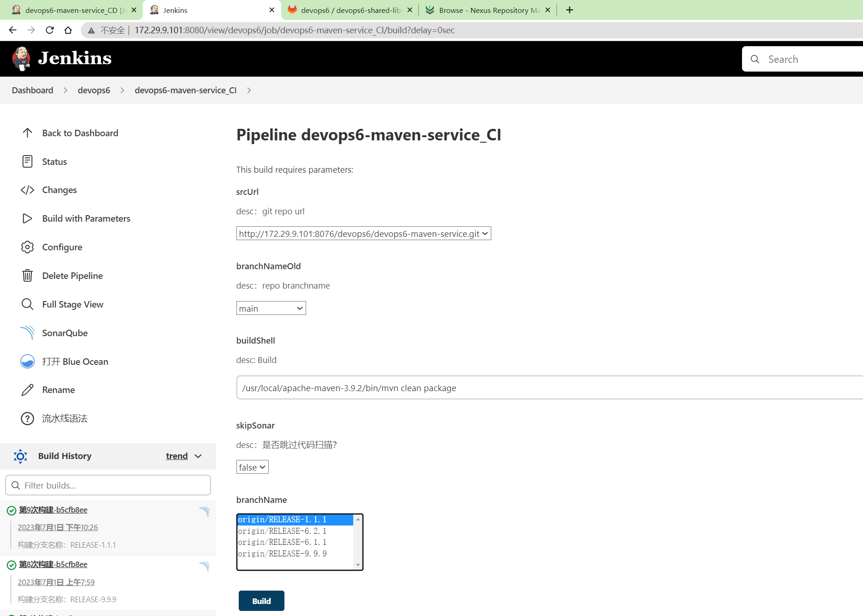
Task: Click the Changes code brackets icon
Action: tap(27, 190)
